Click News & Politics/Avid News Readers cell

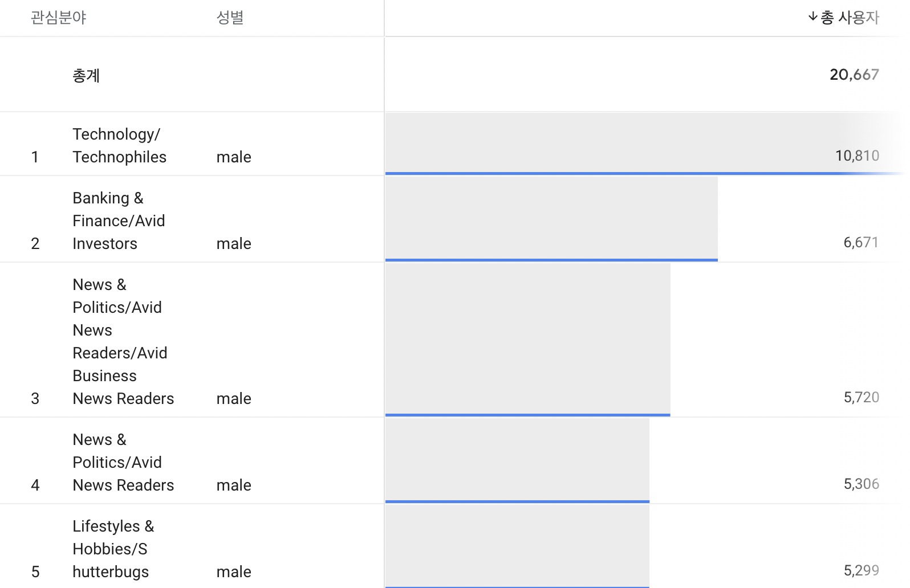[123, 462]
